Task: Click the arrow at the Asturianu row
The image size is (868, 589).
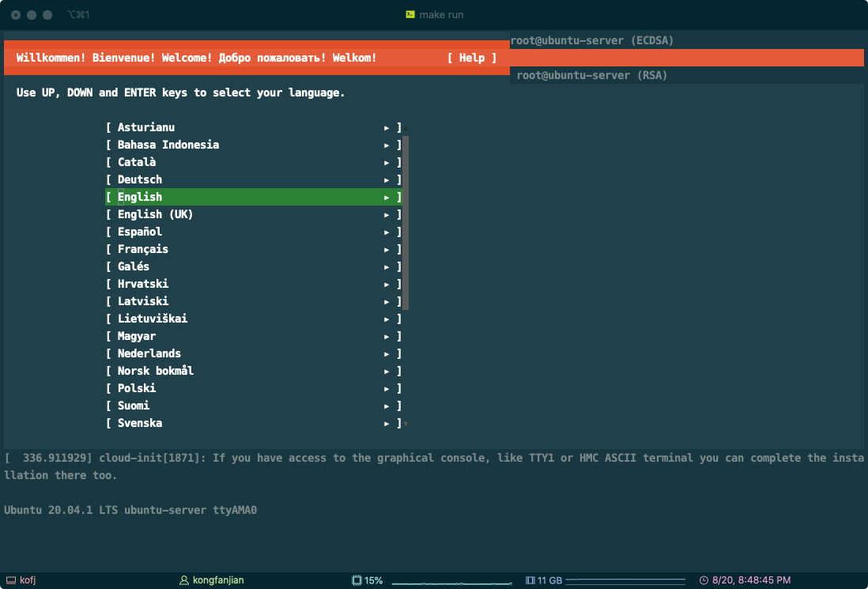Action: click(387, 128)
